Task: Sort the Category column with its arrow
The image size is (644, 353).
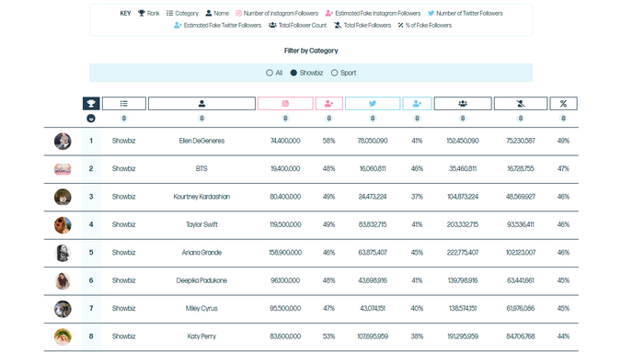Action: pos(123,119)
